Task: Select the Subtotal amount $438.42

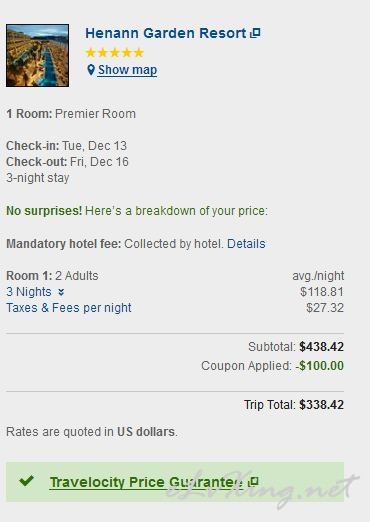Action: 321,347
